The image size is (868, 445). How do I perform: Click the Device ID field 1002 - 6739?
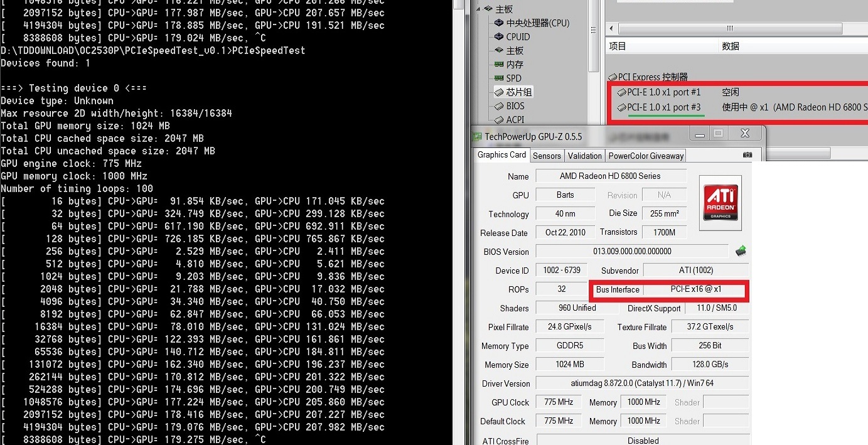pos(562,270)
